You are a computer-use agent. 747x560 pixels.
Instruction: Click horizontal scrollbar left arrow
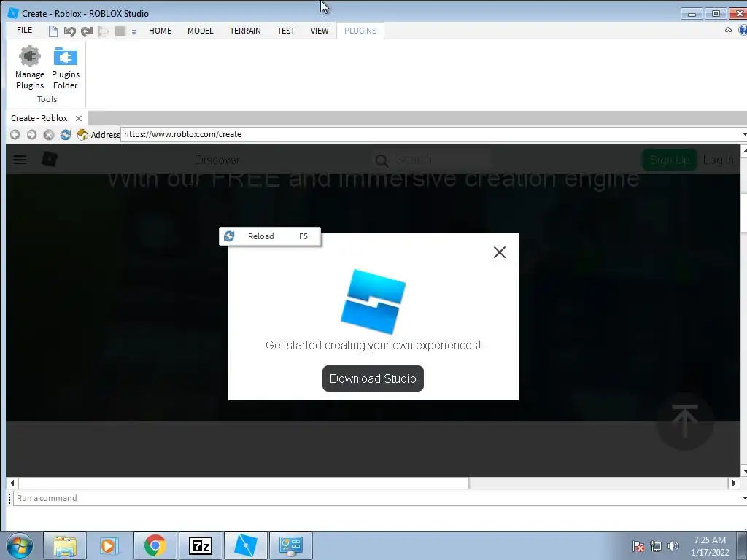pos(12,483)
